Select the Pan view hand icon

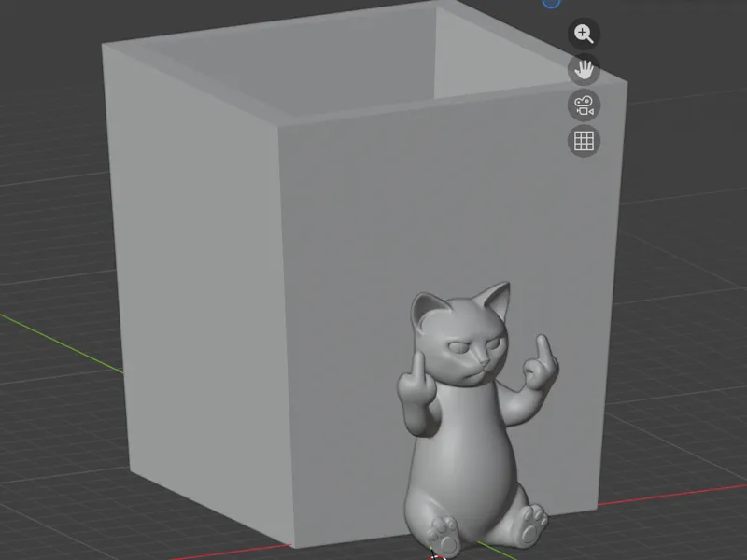(584, 70)
